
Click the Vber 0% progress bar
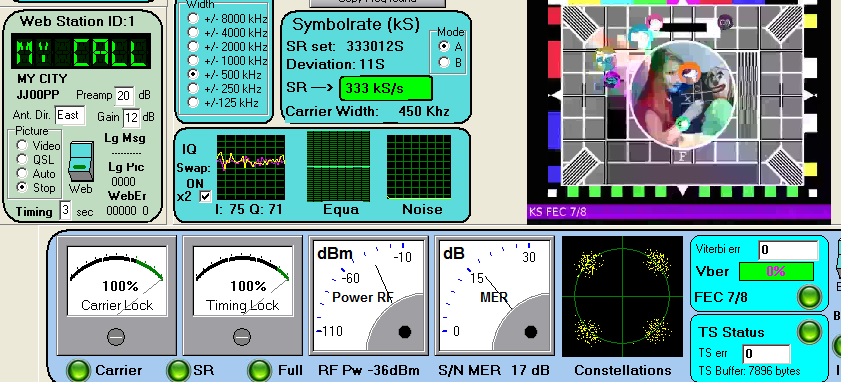click(x=776, y=272)
